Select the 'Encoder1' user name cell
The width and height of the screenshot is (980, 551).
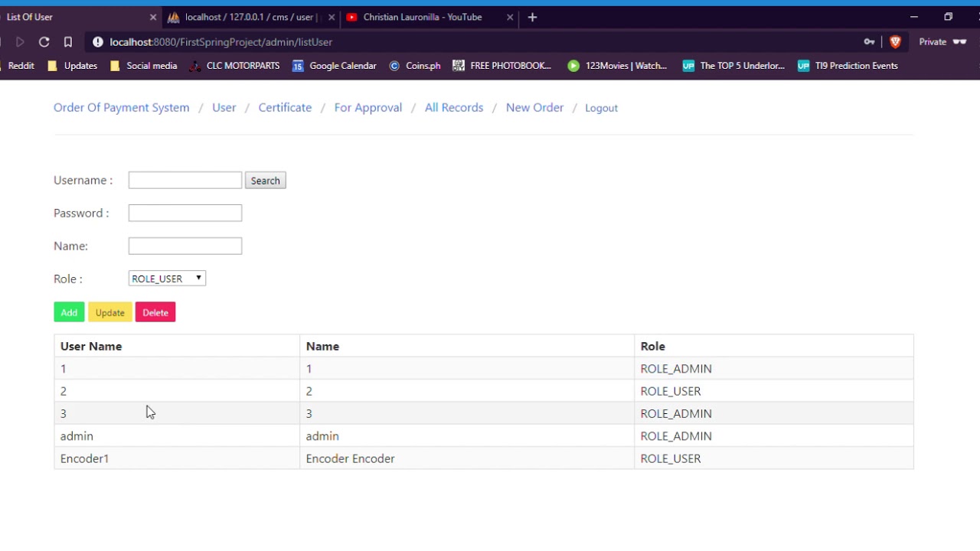point(177,458)
